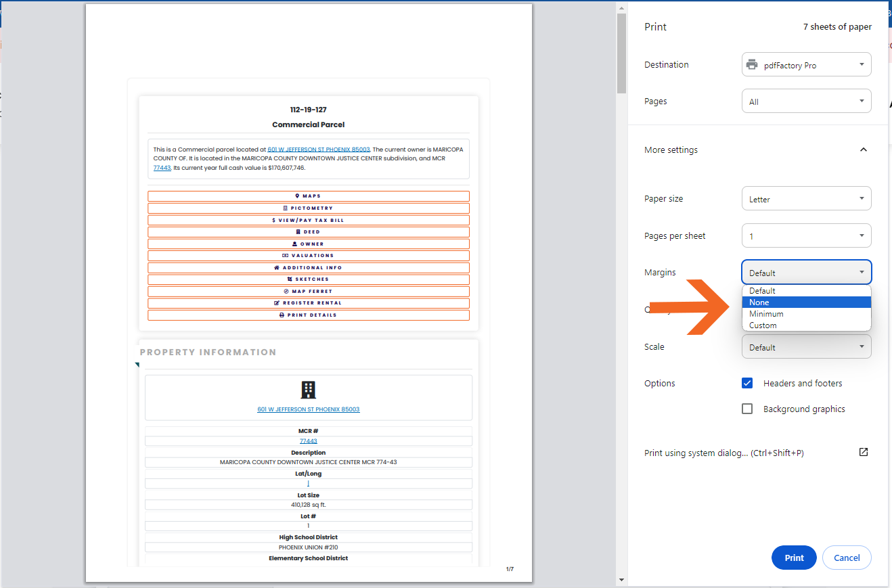Click the '7 sheets of paper' text
The width and height of the screenshot is (892, 588).
tap(837, 27)
